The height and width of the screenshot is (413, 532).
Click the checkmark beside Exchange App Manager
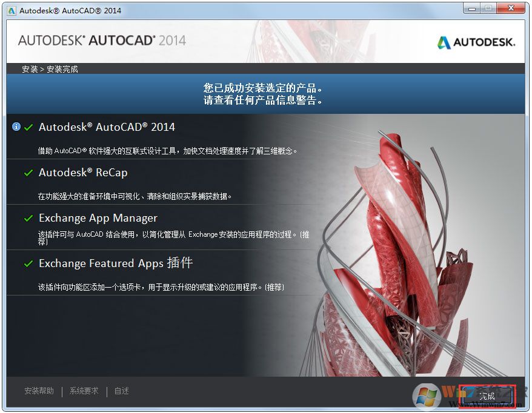pos(28,218)
